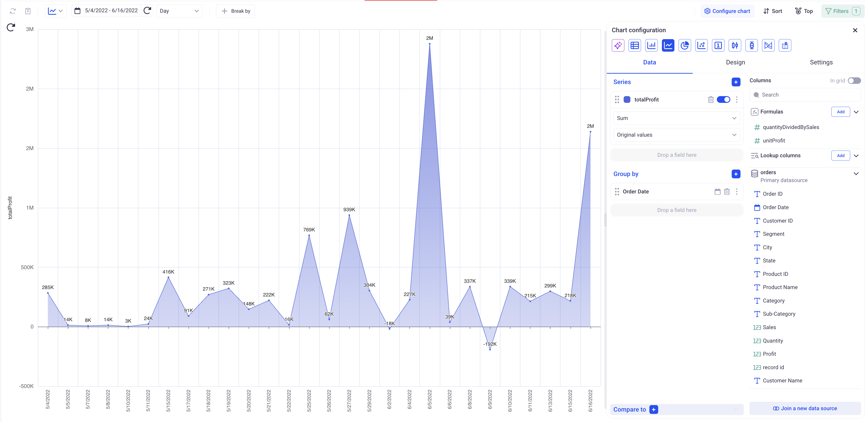Collapse the orders datasource section
The width and height of the screenshot is (868, 422).
click(856, 174)
